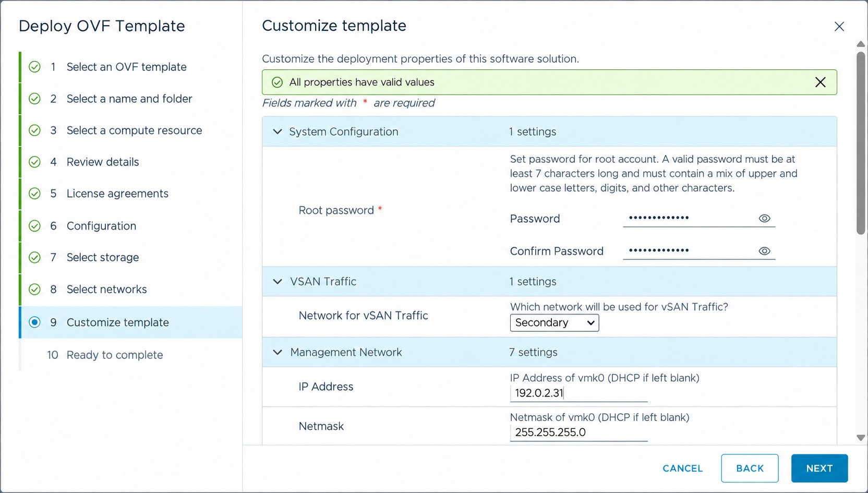Click the checkmark icon beside Select networks

coord(34,289)
